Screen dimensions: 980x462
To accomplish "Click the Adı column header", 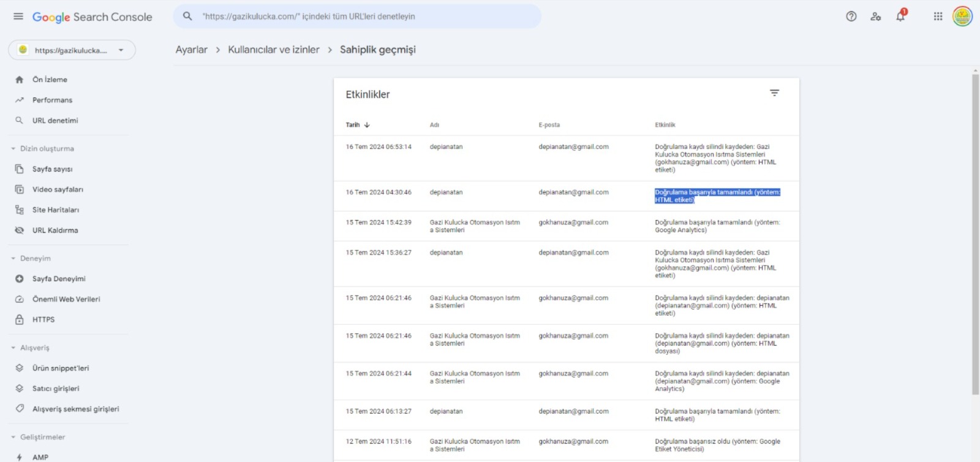I will (x=434, y=125).
